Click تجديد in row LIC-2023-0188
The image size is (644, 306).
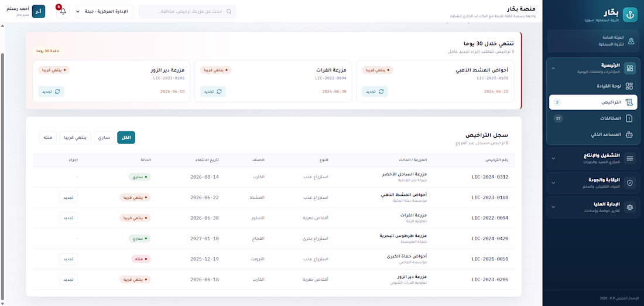click(68, 198)
